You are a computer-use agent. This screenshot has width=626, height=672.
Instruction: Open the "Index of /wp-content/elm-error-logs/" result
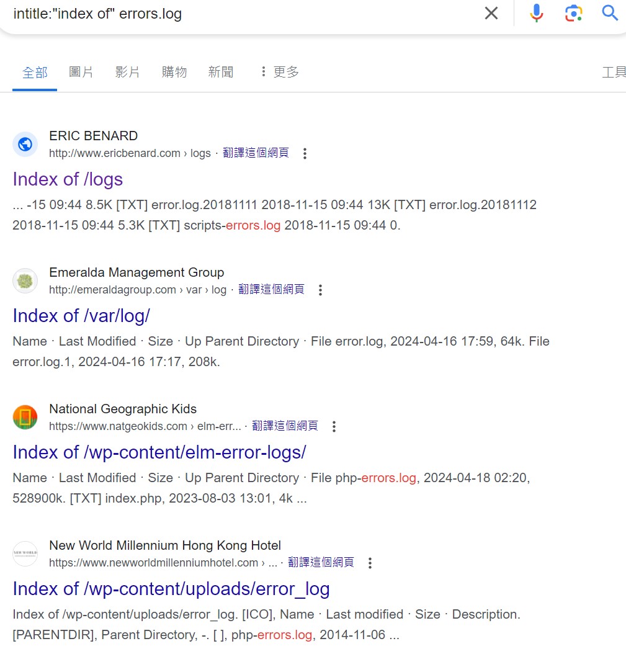coord(159,452)
